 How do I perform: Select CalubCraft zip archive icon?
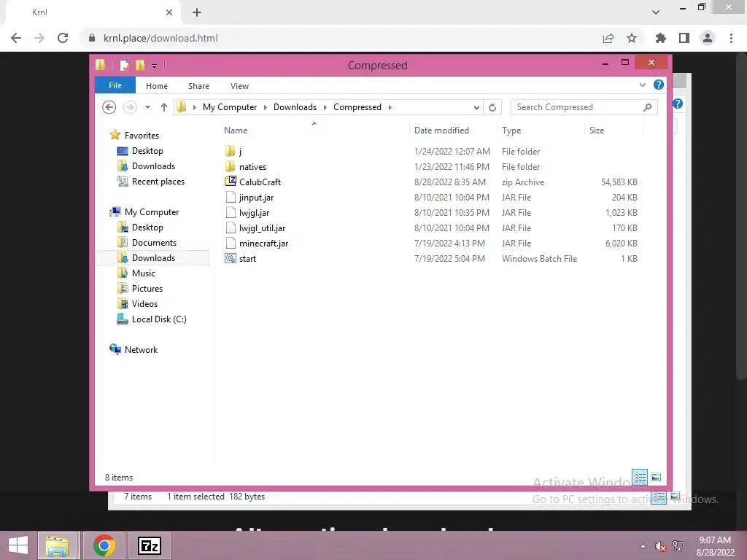[x=230, y=182]
